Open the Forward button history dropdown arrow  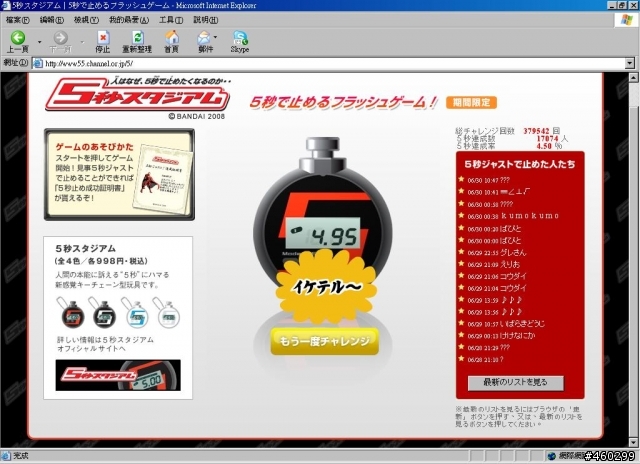point(82,42)
